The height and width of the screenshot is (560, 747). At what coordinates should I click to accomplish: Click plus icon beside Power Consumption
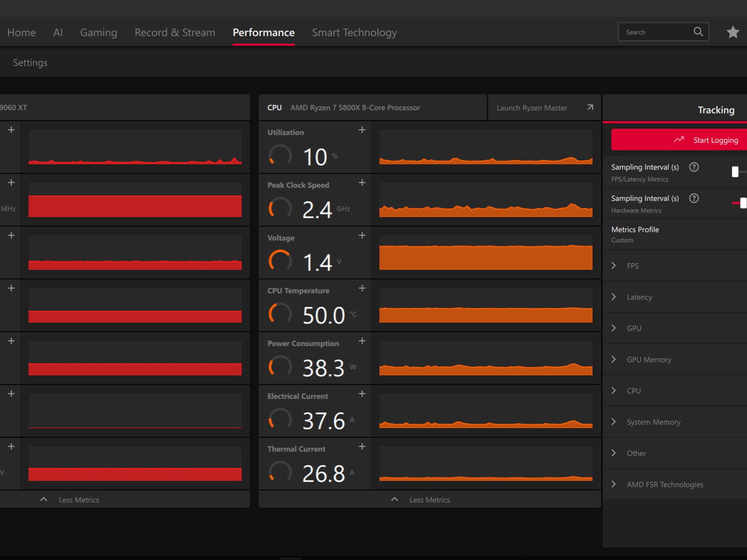pos(362,341)
